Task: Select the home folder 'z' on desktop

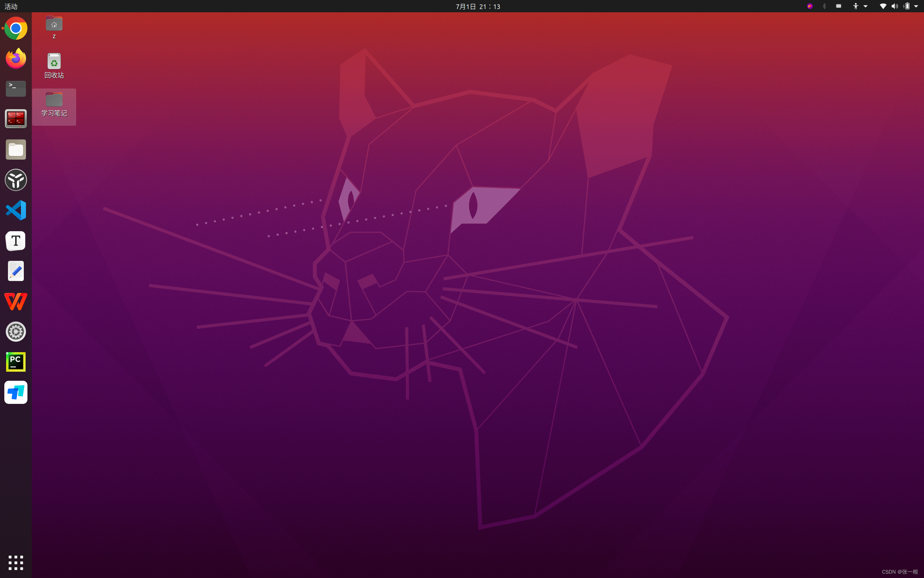Action: [54, 27]
